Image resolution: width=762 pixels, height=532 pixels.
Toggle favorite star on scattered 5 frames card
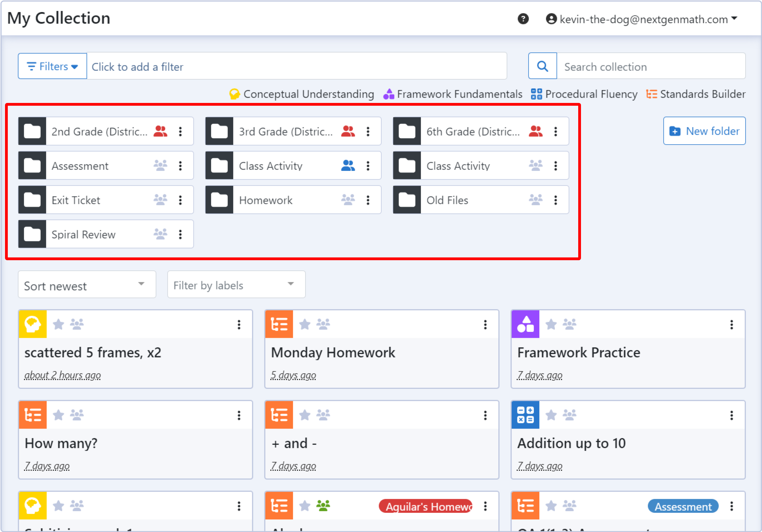click(x=58, y=324)
